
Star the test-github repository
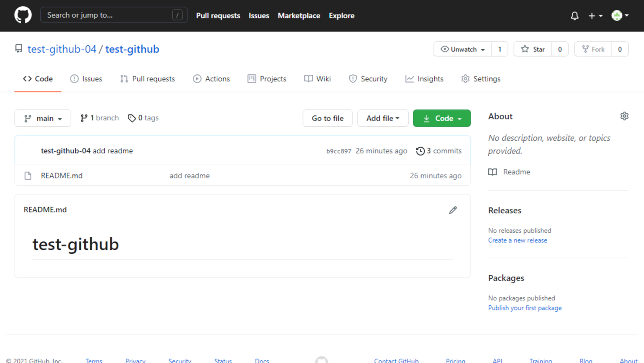(x=532, y=49)
